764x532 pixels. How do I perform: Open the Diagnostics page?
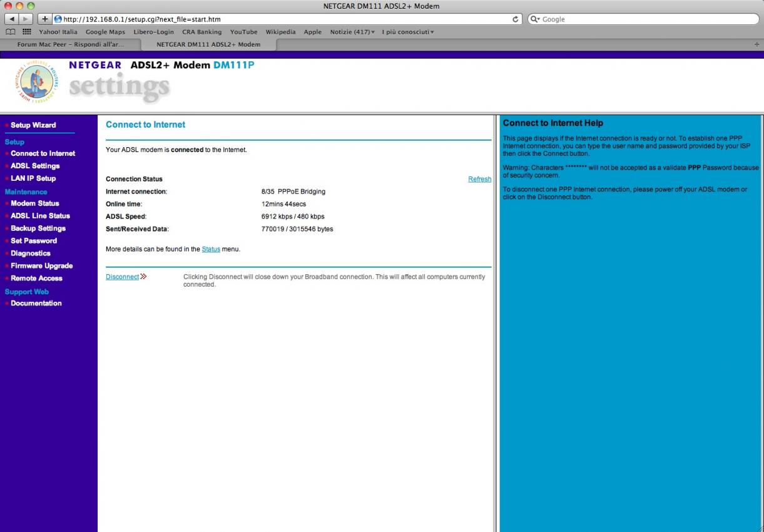coord(31,253)
